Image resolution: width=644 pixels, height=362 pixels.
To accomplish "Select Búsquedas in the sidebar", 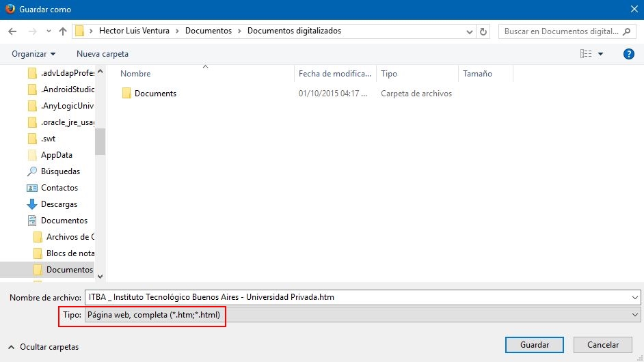I will click(59, 171).
